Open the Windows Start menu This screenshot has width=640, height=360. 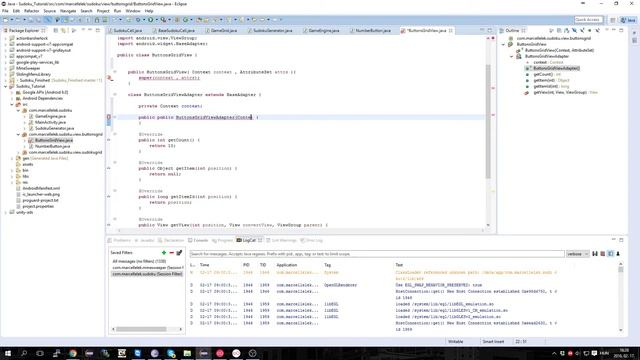click(x=7, y=353)
